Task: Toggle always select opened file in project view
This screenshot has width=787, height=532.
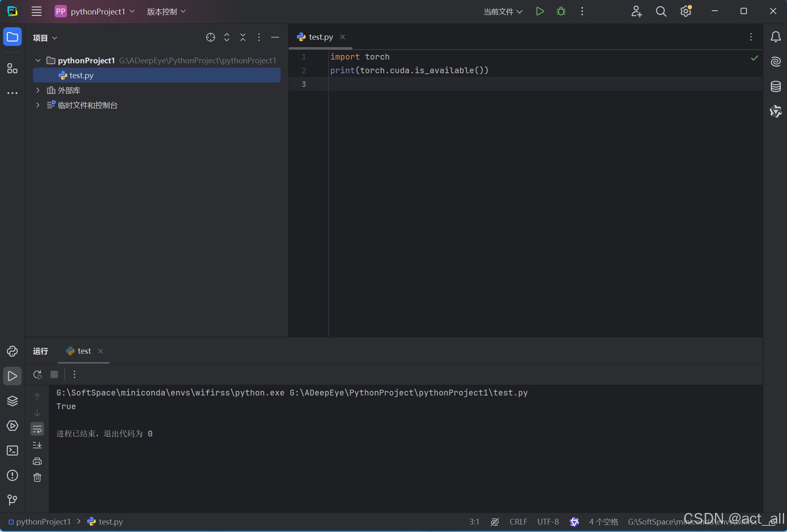Action: [x=210, y=37]
